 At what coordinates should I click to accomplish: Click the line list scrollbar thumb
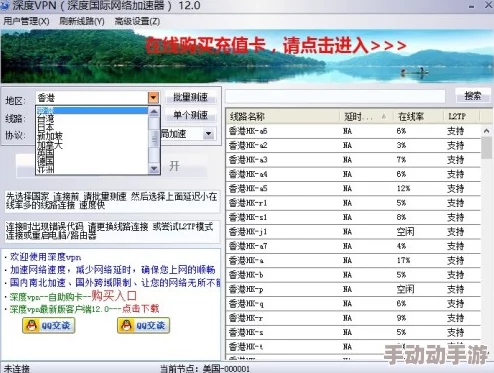click(486, 149)
